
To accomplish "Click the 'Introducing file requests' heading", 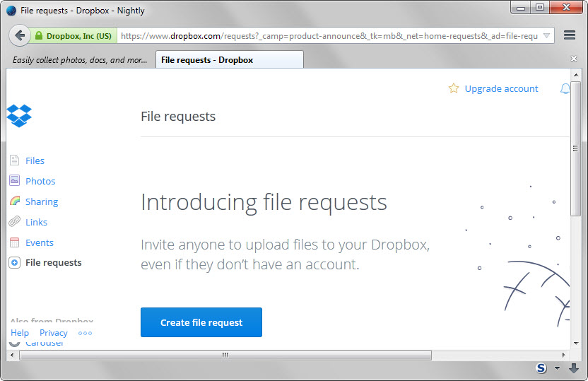I will pos(264,203).
